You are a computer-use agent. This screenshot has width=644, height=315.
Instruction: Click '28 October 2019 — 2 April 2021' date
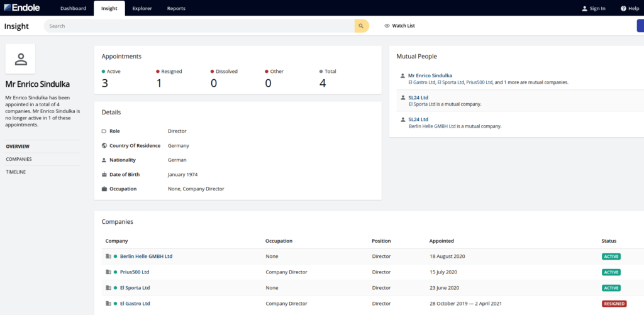point(465,304)
